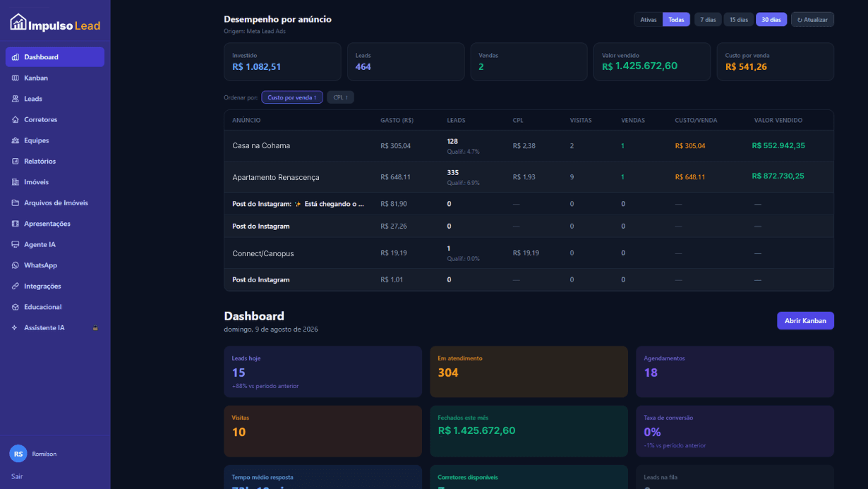Open the Leads hoje card
Screen dimensions: 868x489
(x=323, y=372)
